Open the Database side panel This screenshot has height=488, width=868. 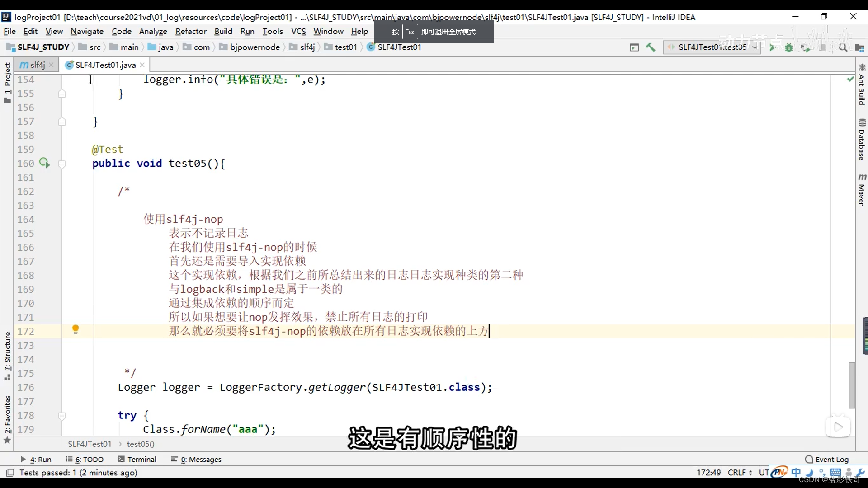[x=862, y=139]
